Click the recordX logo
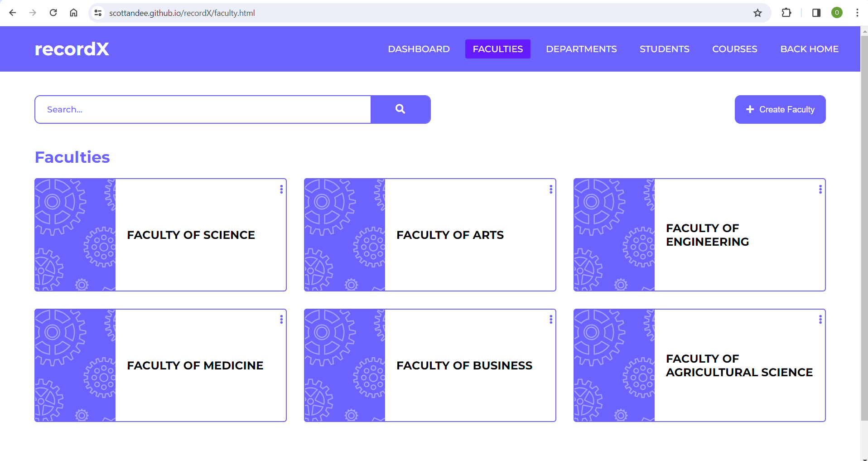This screenshot has width=868, height=461. pyautogui.click(x=72, y=49)
